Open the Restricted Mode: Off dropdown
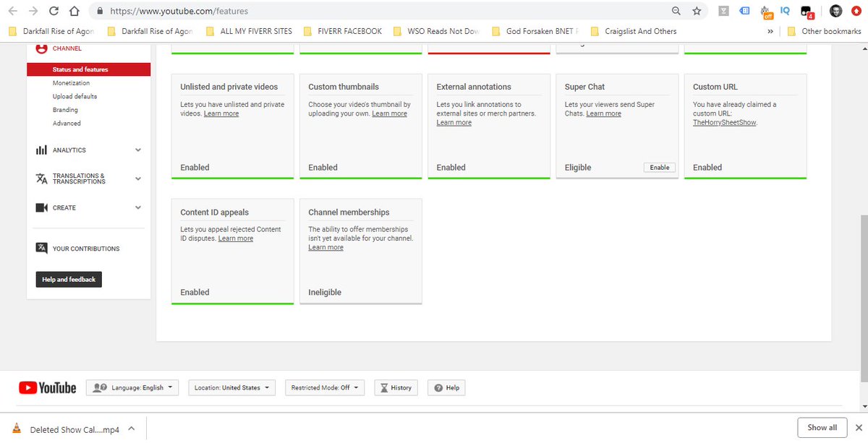This screenshot has width=868, height=443. 325,388
